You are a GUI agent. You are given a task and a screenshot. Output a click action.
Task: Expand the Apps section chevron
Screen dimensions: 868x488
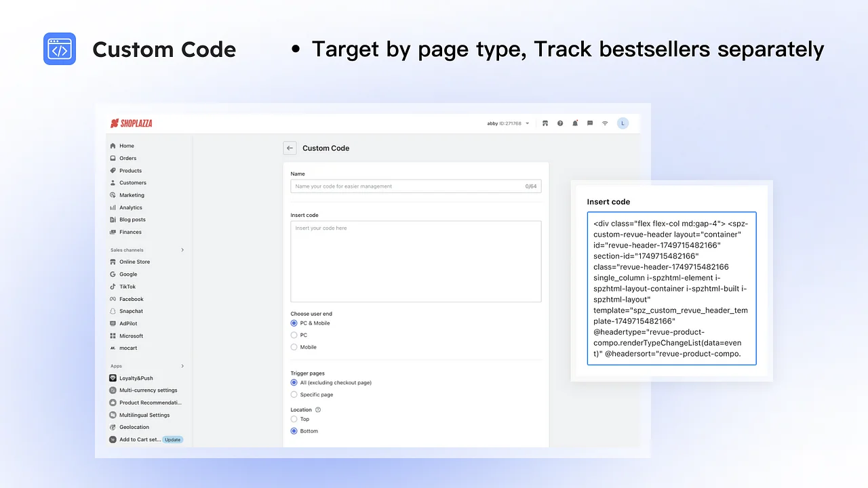pos(182,365)
